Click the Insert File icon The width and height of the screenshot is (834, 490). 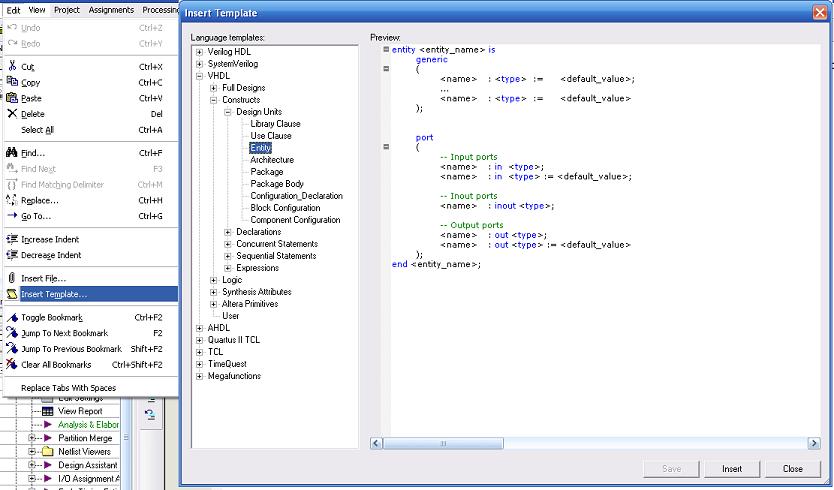[12, 278]
